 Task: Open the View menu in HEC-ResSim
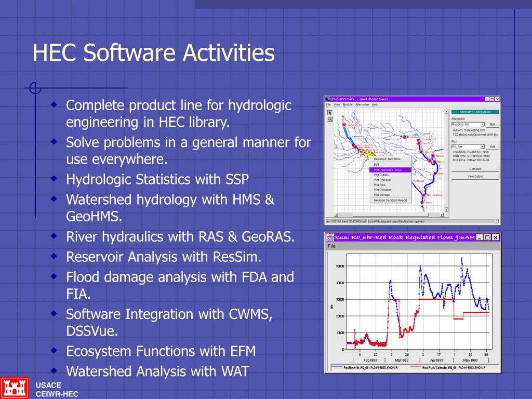pos(337,104)
